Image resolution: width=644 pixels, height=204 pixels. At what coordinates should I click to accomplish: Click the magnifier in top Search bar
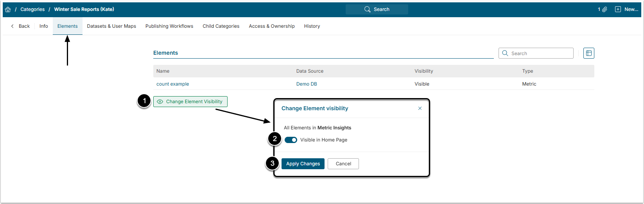[367, 9]
